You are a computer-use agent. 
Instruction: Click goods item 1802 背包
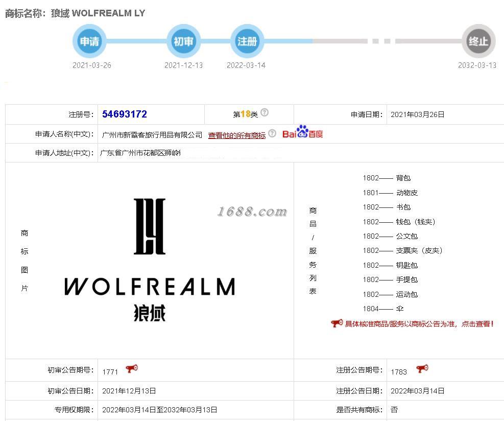(x=387, y=178)
